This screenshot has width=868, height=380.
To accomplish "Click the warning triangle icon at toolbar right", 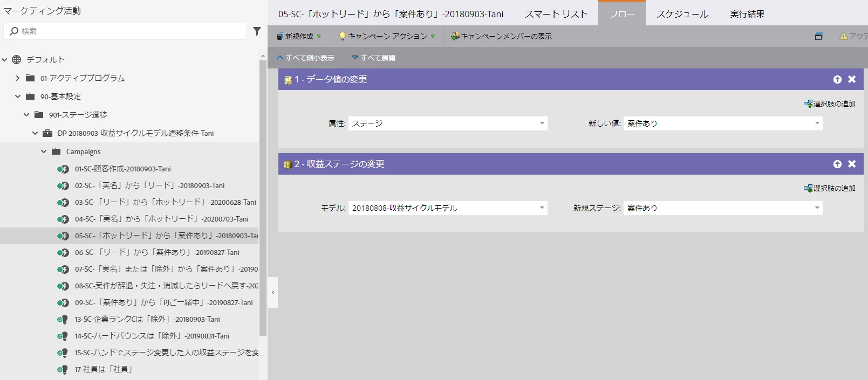I will coord(844,37).
